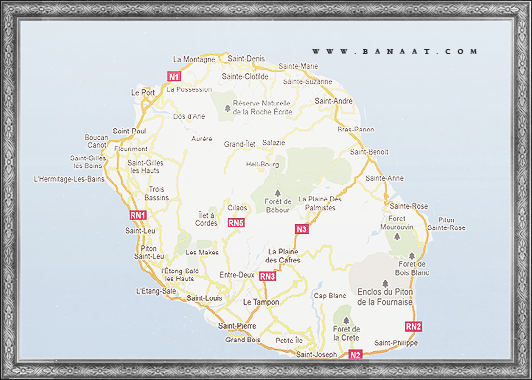The height and width of the screenshot is (380, 532).
Task: Click the RN3 badge beside Entre-Deux
Action: pos(267,276)
